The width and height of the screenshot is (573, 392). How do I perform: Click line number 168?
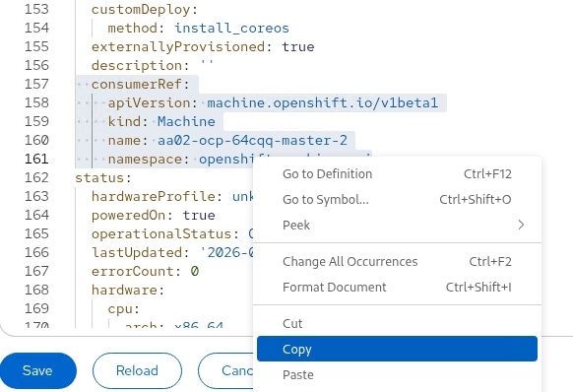[36, 290]
